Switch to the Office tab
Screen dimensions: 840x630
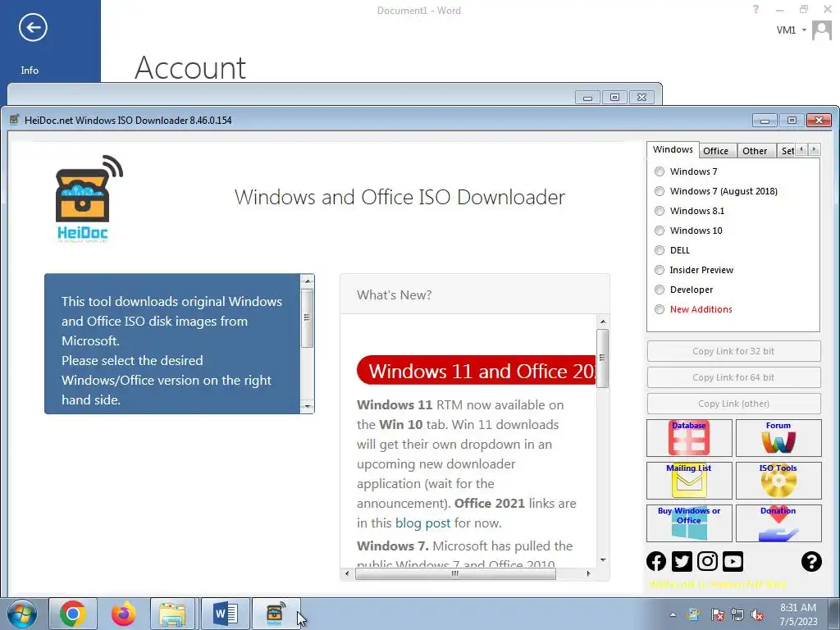[x=715, y=151]
